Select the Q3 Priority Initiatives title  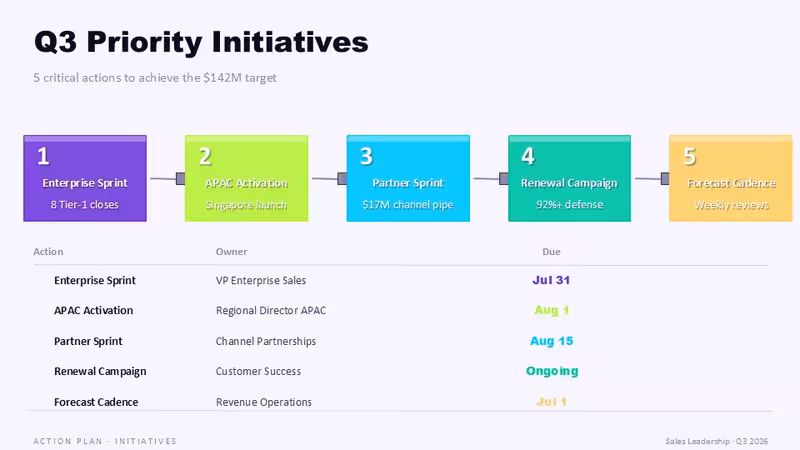click(201, 42)
